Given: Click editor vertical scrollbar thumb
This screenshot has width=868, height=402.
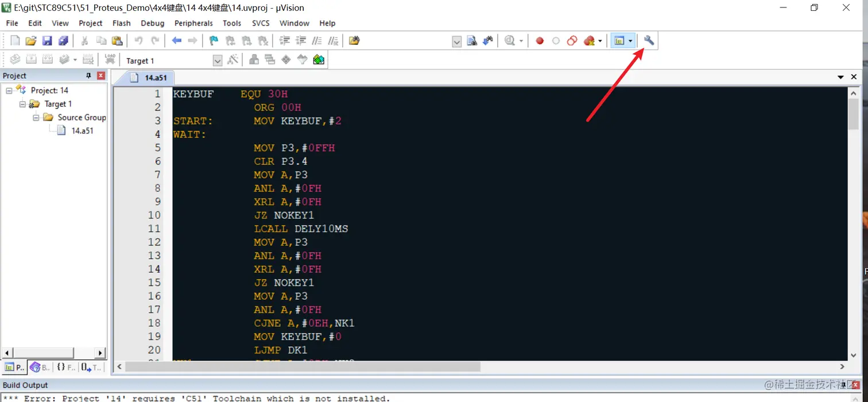Looking at the screenshot, I should 853,115.
